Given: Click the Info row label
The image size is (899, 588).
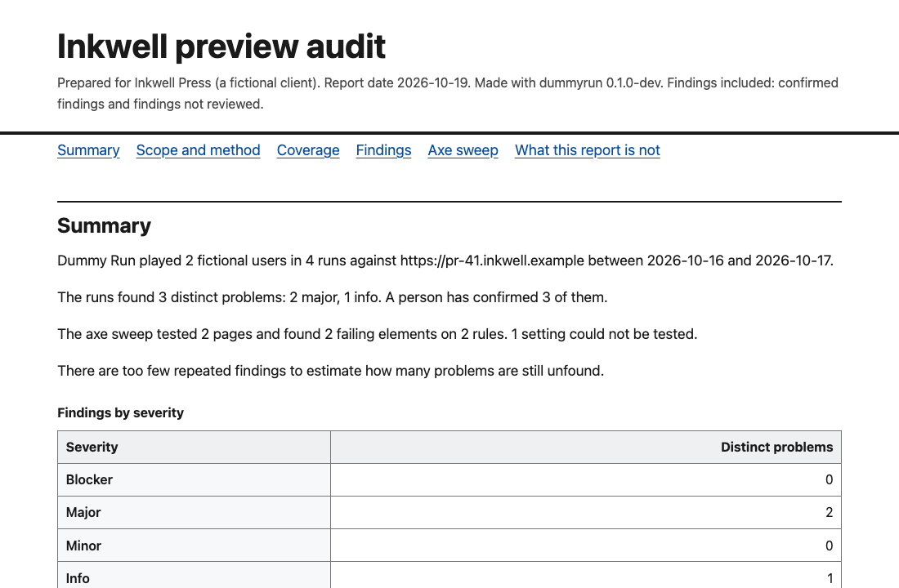Looking at the screenshot, I should coord(194,576).
